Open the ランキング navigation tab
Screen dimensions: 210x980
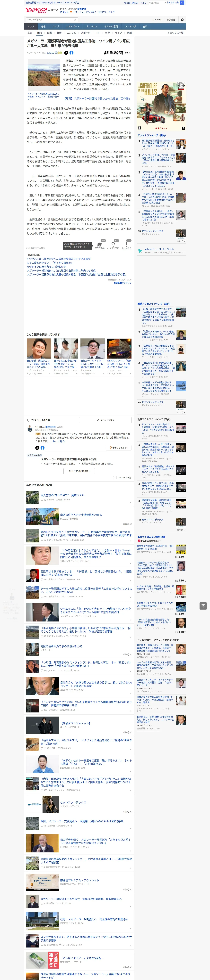(130, 27)
